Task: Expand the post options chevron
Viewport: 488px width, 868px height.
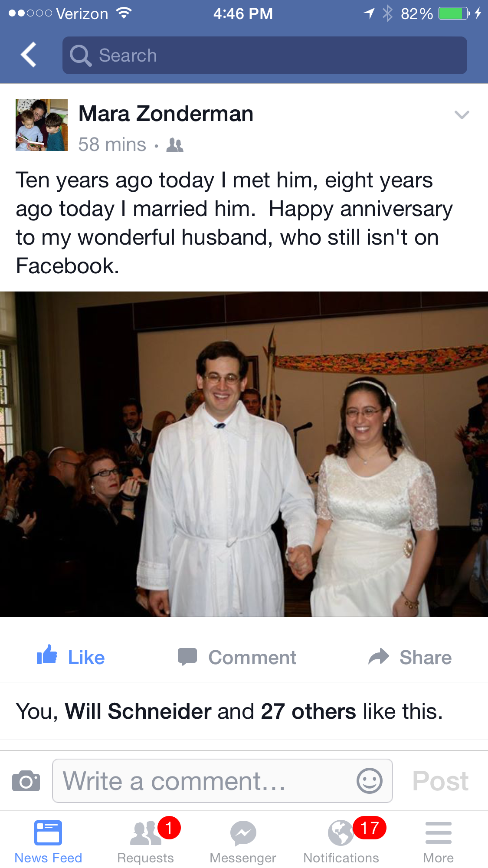Action: 462,115
